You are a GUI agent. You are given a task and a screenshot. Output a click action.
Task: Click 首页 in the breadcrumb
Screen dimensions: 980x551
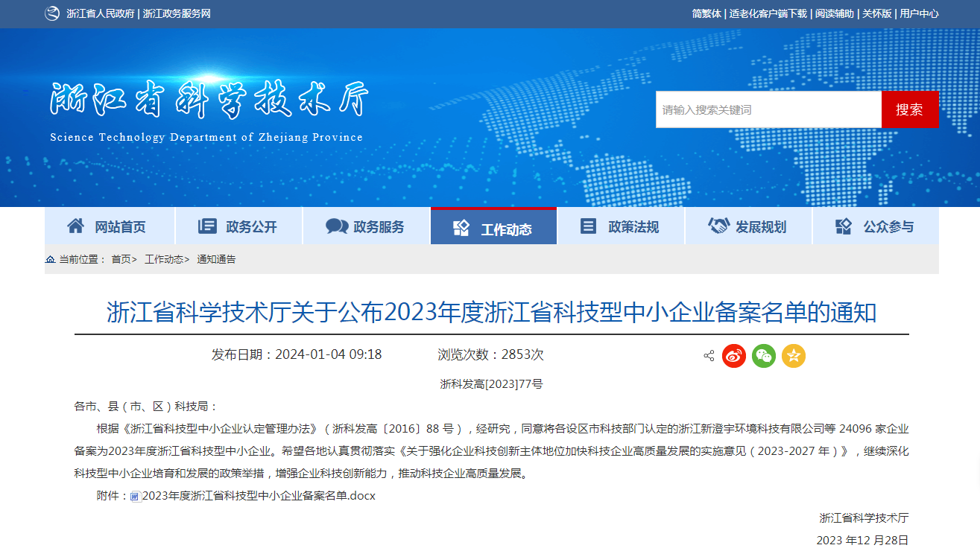[x=121, y=259]
